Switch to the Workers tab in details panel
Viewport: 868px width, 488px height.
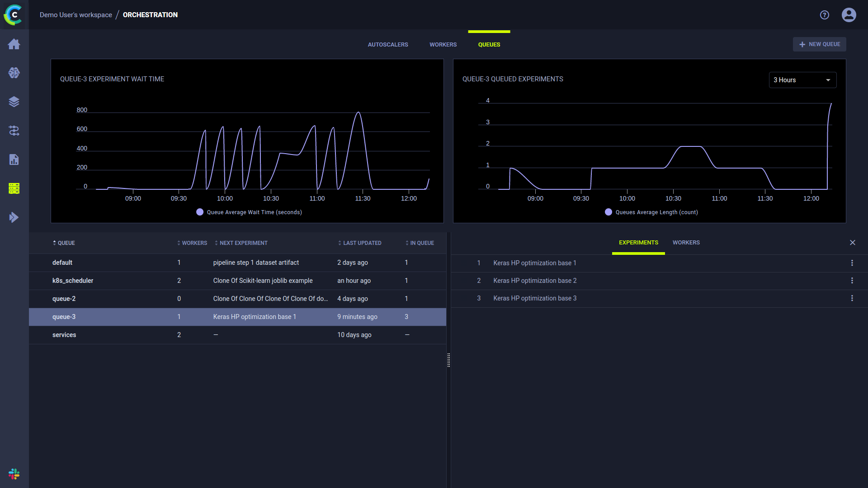[686, 243]
